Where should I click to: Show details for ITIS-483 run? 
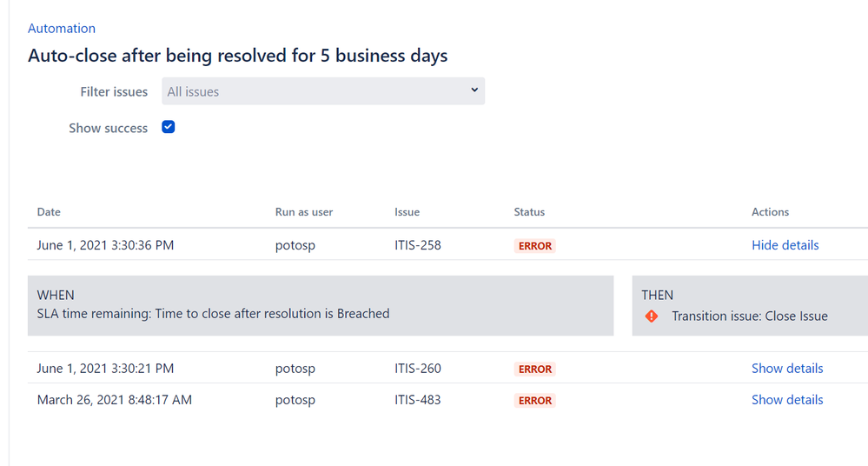(787, 400)
